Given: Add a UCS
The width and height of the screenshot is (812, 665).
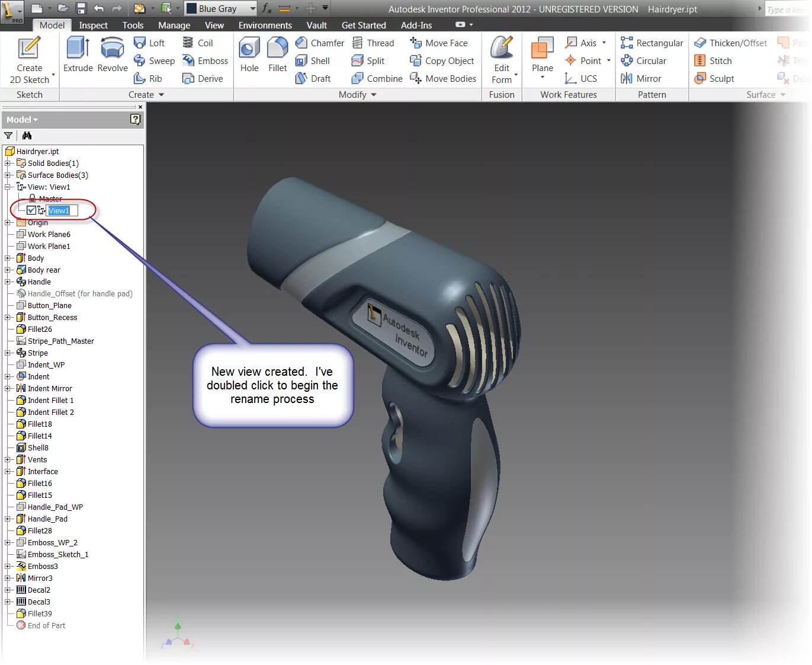Looking at the screenshot, I should (x=581, y=78).
